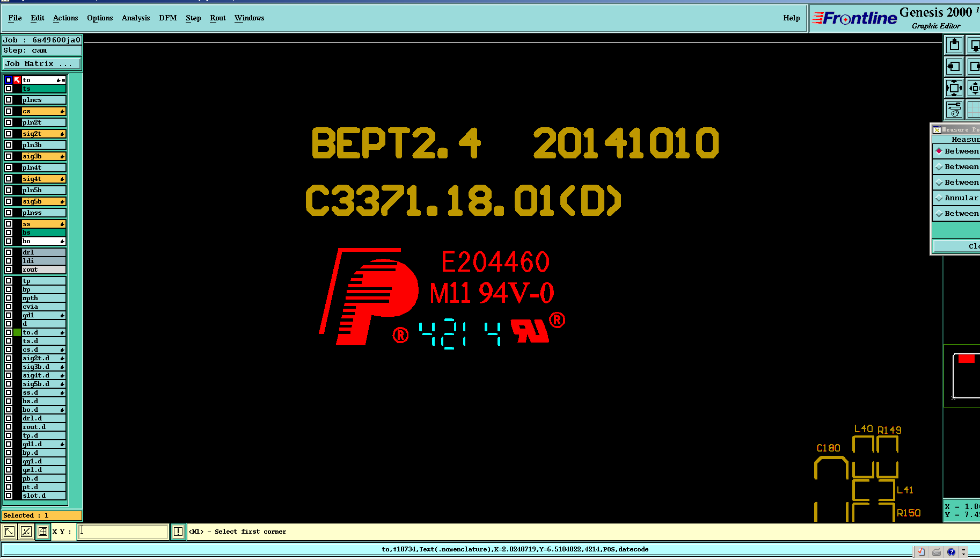Click the relative coordinate mode icon
Screen dimensions: 980x560
pyautogui.click(x=26, y=532)
